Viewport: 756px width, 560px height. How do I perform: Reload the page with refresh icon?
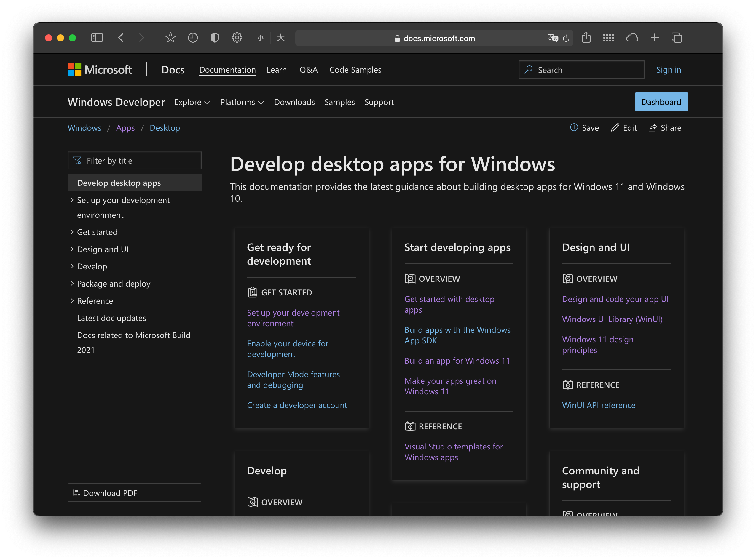[566, 38]
